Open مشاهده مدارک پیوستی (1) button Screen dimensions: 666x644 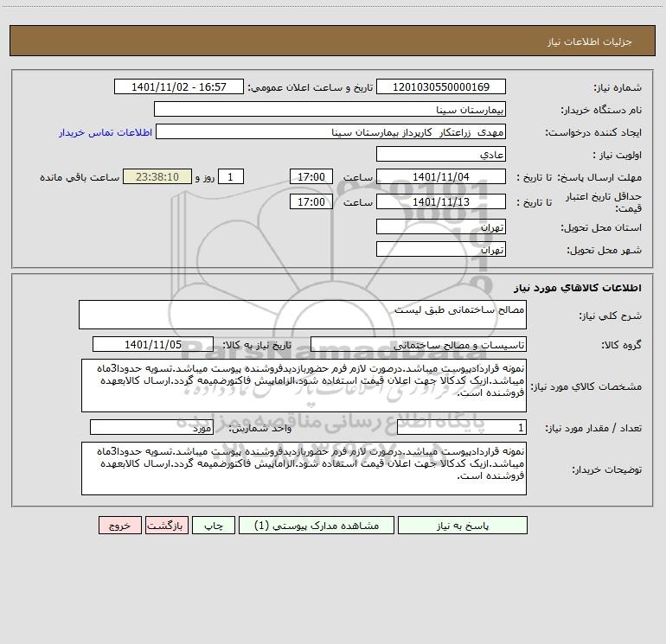[317, 526]
